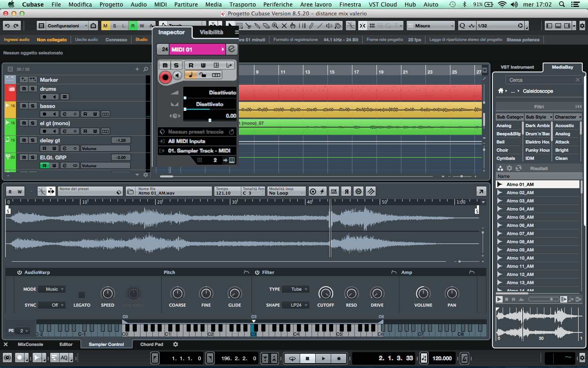Open sampler in separate window arrow
588x368 pixels.
(x=481, y=191)
